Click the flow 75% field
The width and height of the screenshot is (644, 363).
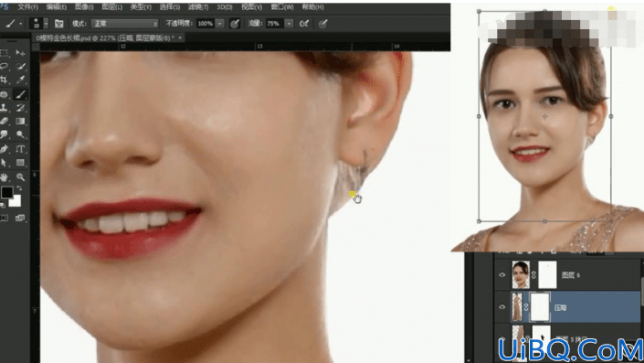coord(275,24)
